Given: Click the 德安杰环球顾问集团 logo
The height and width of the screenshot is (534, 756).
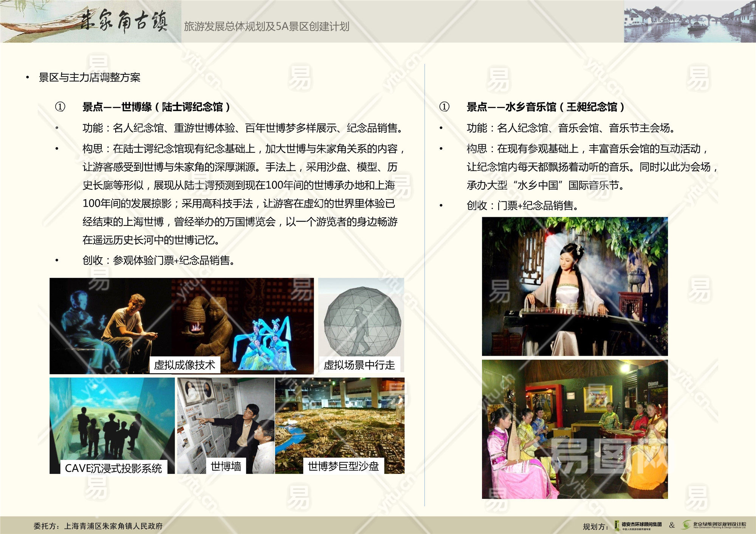Looking at the screenshot, I should [x=638, y=525].
